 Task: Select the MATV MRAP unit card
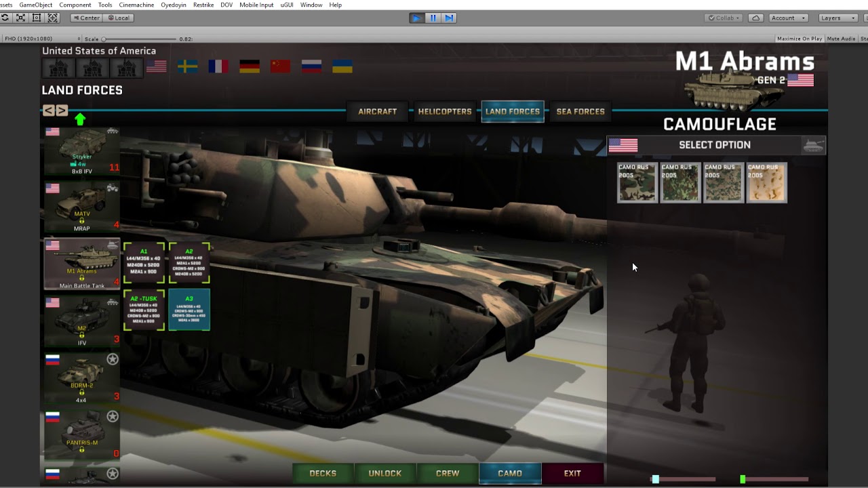coord(82,207)
